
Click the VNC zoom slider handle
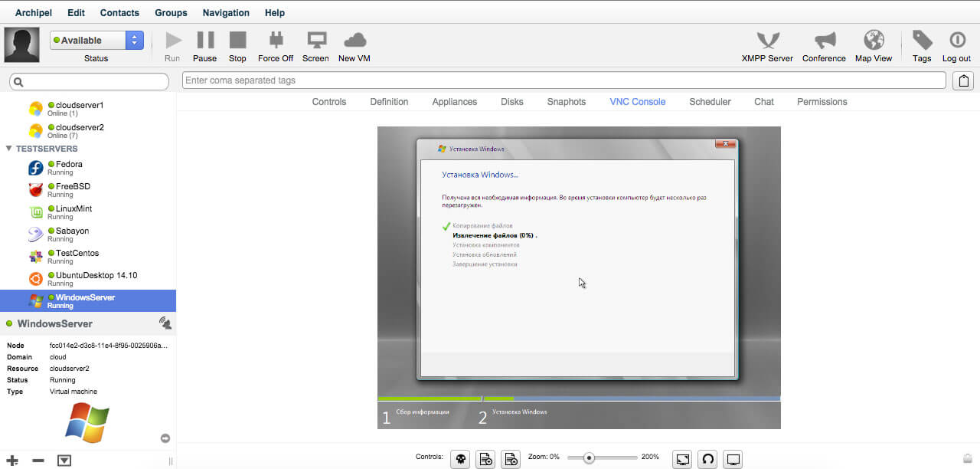(589, 458)
